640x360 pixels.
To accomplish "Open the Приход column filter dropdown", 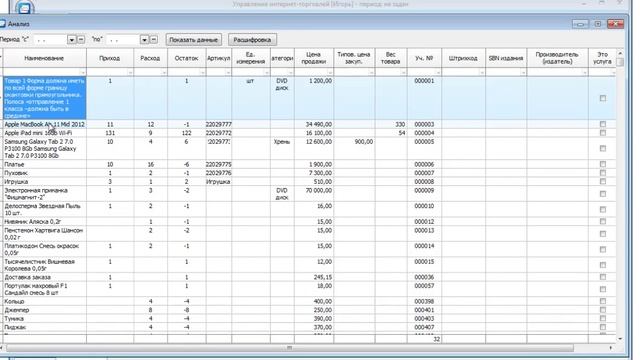I will click(x=130, y=73).
